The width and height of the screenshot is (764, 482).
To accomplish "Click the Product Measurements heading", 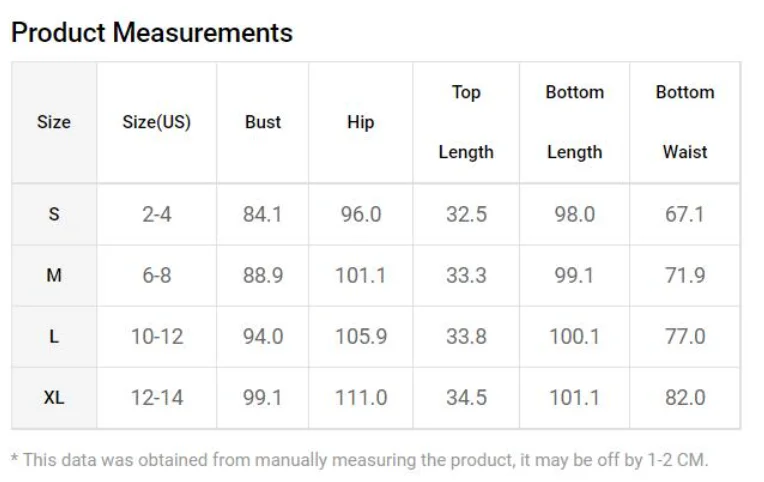I will click(x=151, y=33).
